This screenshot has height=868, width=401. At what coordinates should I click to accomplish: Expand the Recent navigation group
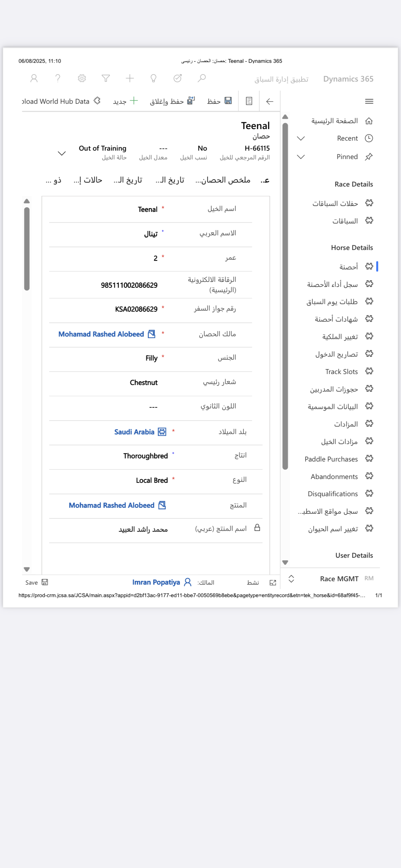pyautogui.click(x=301, y=138)
